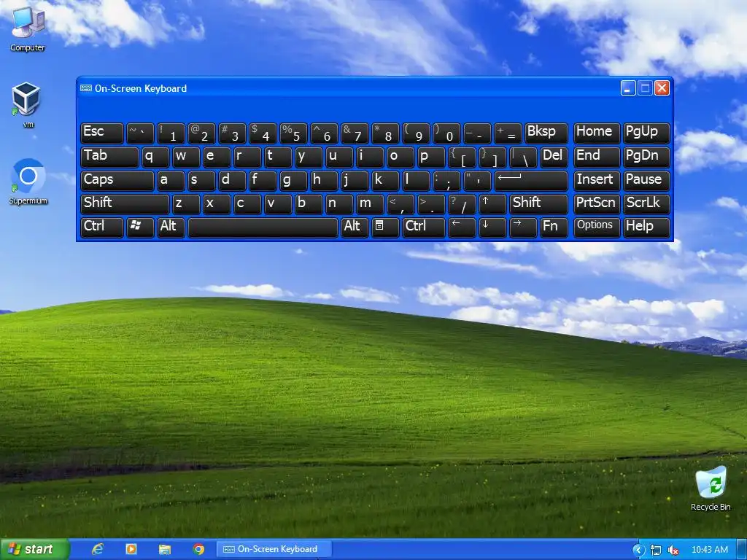This screenshot has width=747, height=560.
Task: Click the Del key
Action: tap(554, 157)
